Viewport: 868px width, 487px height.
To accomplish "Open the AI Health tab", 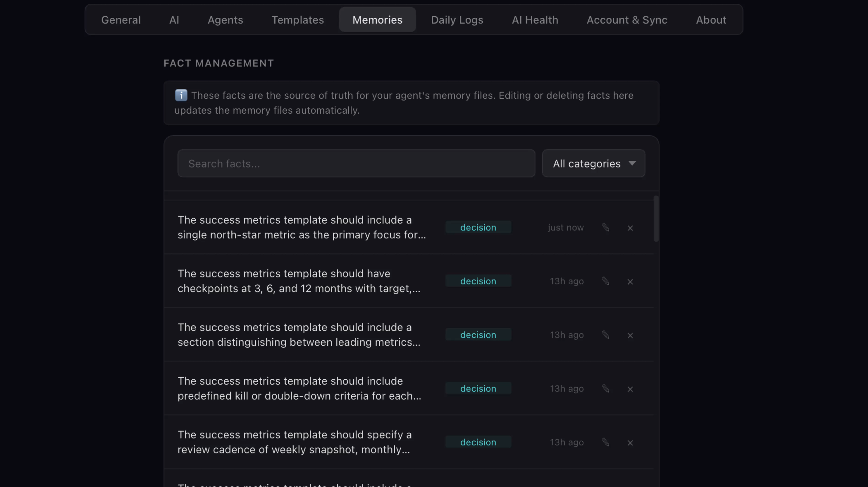I will pos(535,20).
